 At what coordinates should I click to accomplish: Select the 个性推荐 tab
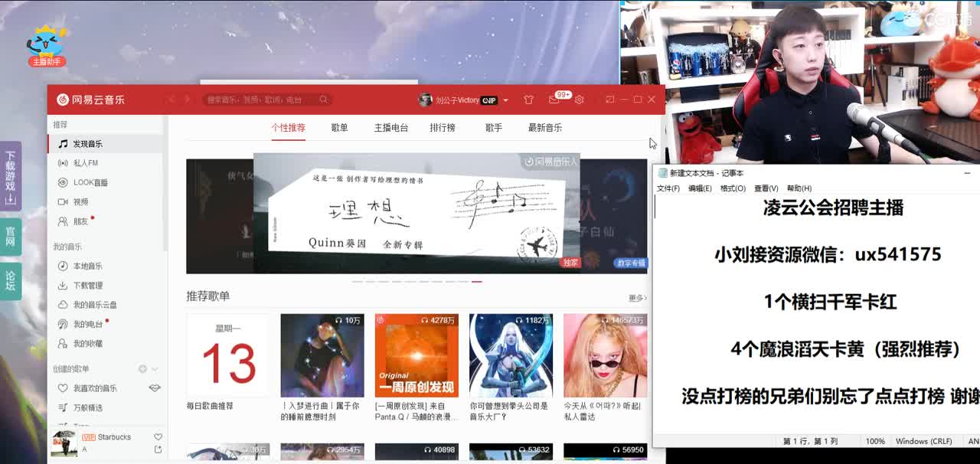pyautogui.click(x=288, y=128)
